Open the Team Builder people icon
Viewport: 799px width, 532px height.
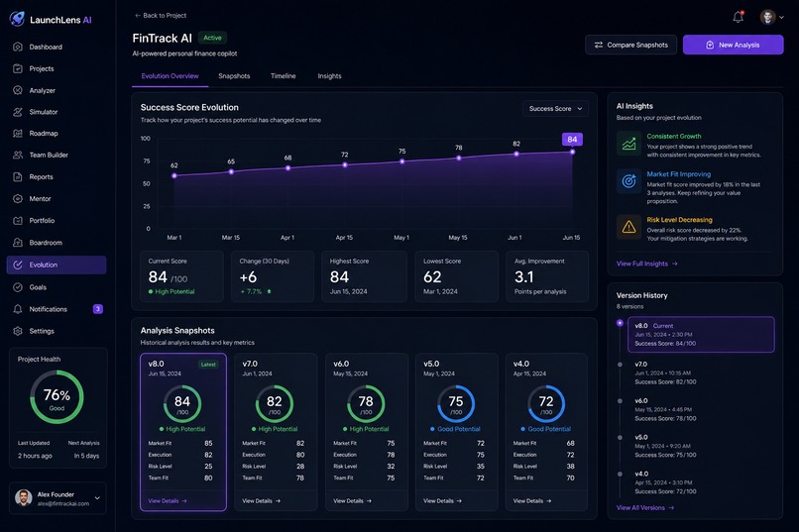(18, 155)
